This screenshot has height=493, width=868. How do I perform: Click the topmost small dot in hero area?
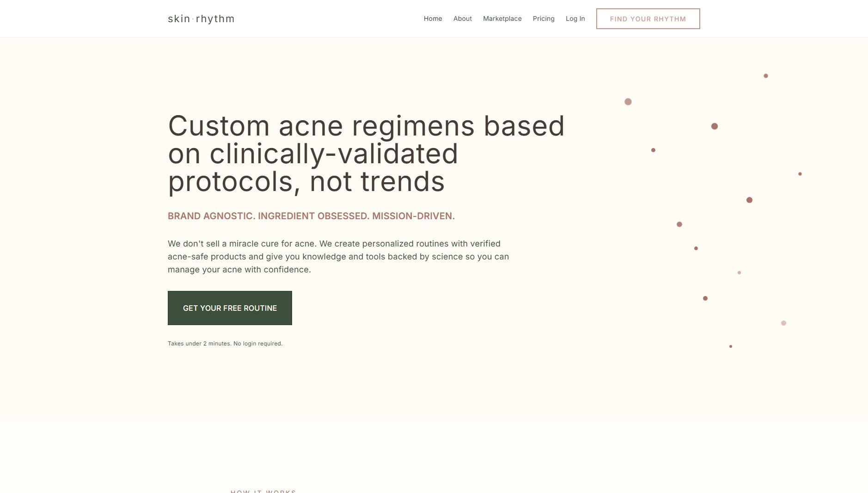click(765, 75)
